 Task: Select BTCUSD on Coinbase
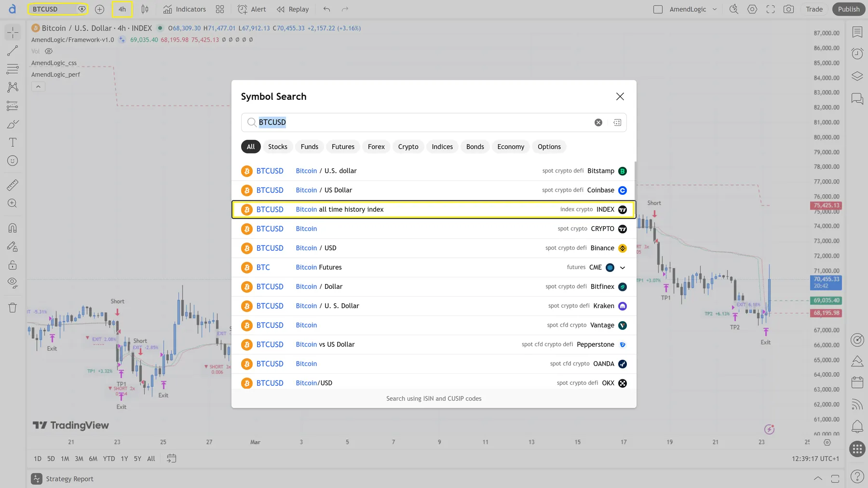(x=434, y=190)
